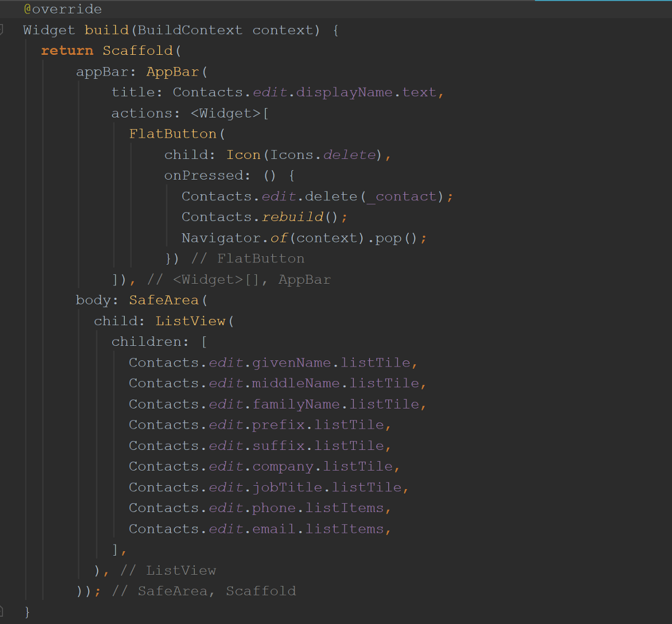Collapse the build method fold marker in gutter
The width and height of the screenshot is (672, 624).
pos(2,30)
